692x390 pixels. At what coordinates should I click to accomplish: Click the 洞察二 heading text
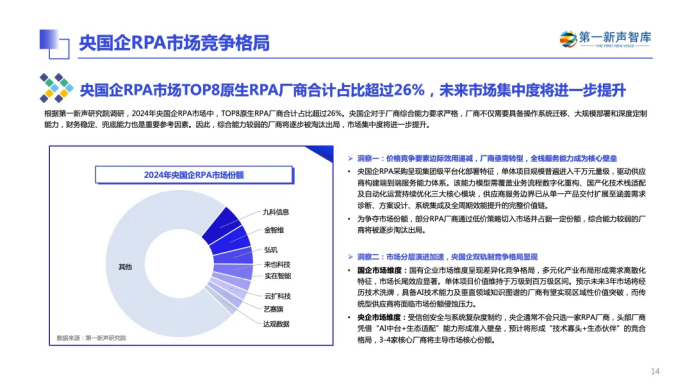click(x=448, y=257)
